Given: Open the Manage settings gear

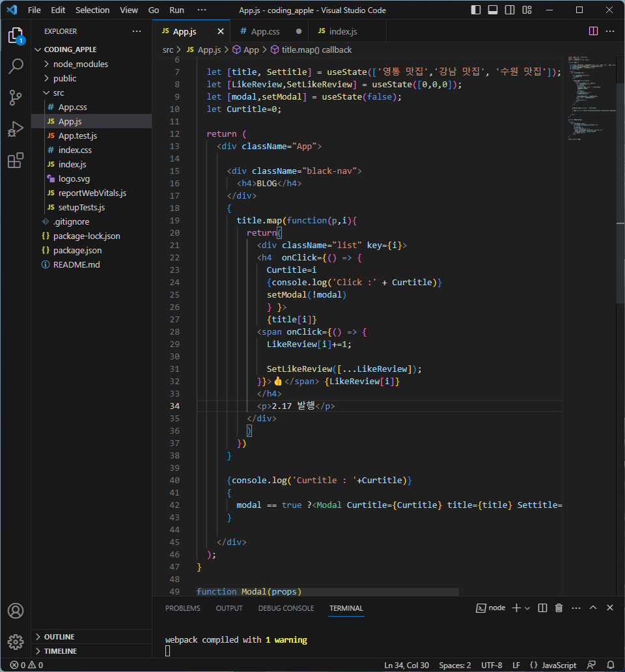Looking at the screenshot, I should [x=16, y=641].
